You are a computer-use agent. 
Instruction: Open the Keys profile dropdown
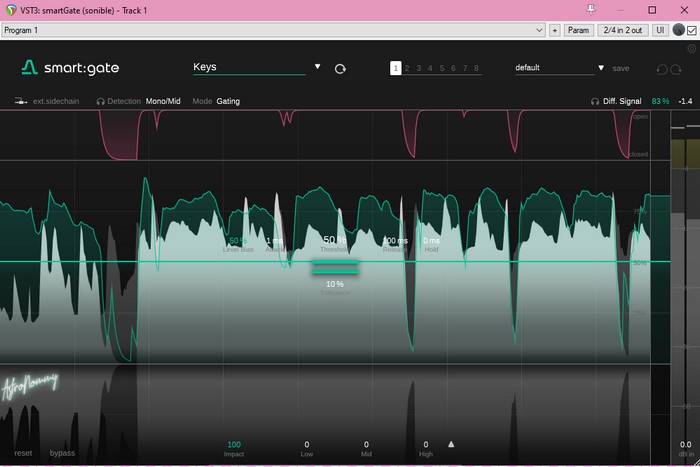click(318, 67)
